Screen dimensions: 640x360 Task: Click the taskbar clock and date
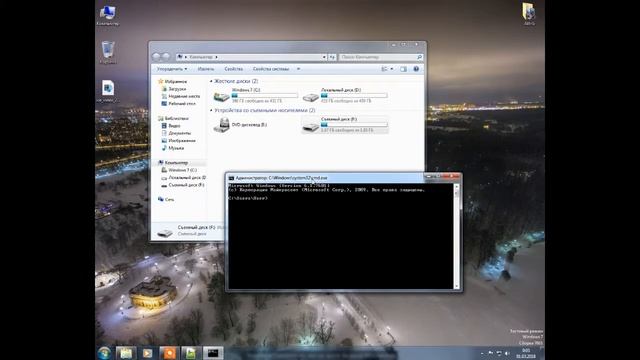[526, 353]
